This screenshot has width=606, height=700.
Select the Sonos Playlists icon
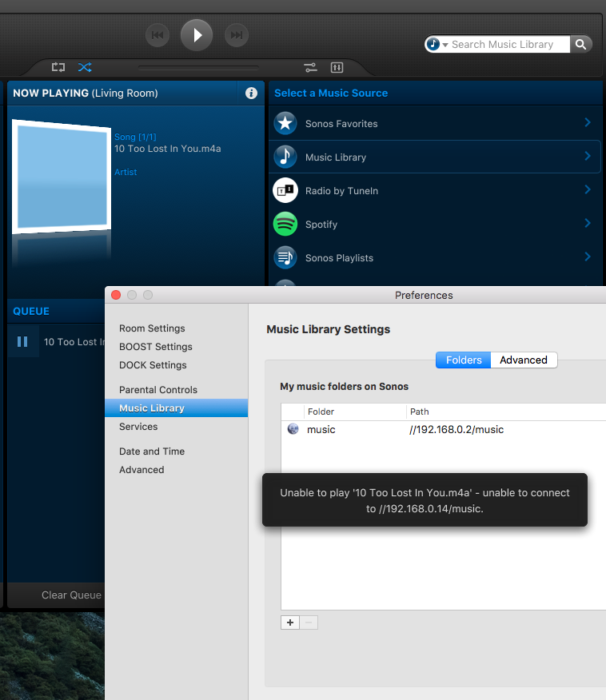[285, 257]
